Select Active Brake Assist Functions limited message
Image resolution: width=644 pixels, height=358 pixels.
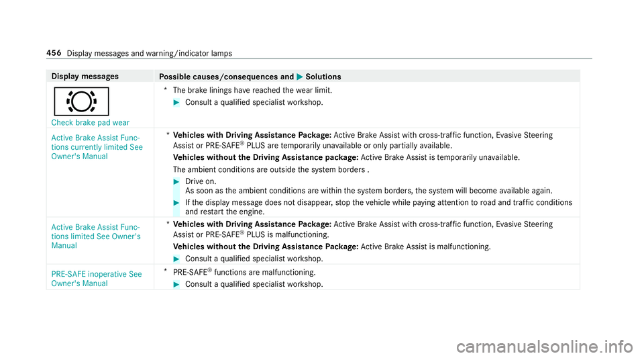pyautogui.click(x=96, y=236)
